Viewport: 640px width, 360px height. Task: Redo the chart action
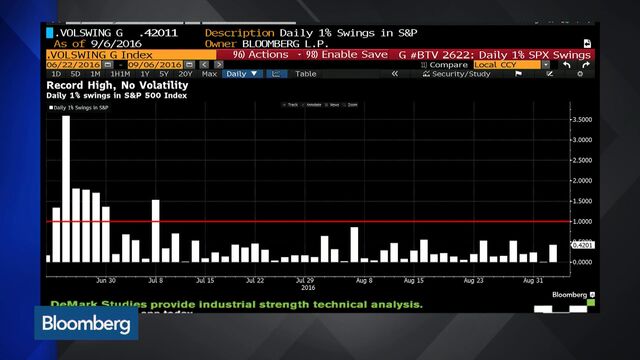586,65
